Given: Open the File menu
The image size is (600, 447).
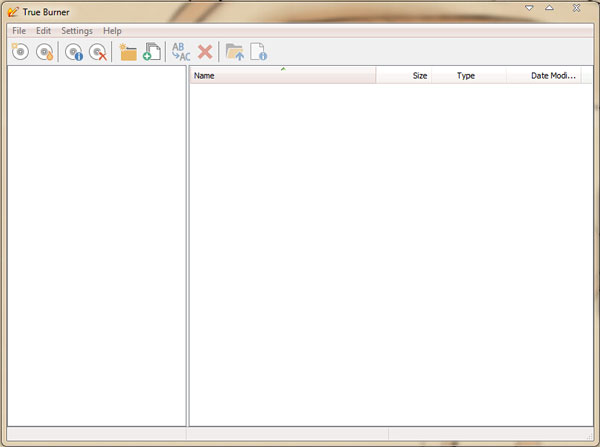Looking at the screenshot, I should tap(19, 31).
